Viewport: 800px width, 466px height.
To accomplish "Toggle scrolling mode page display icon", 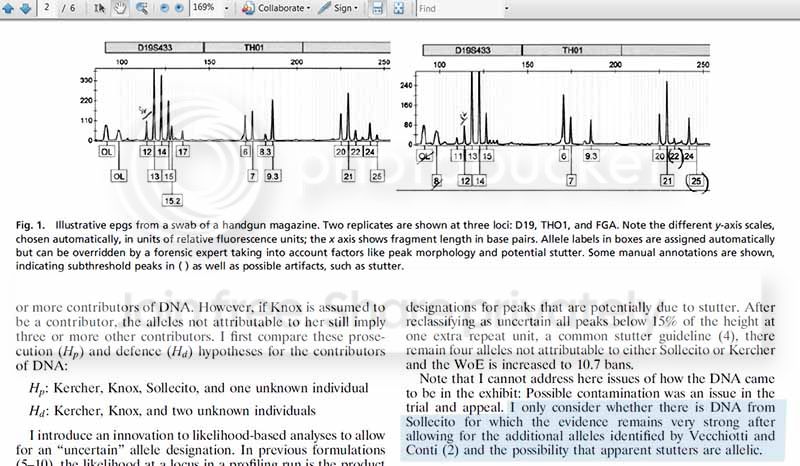I will pos(377,8).
